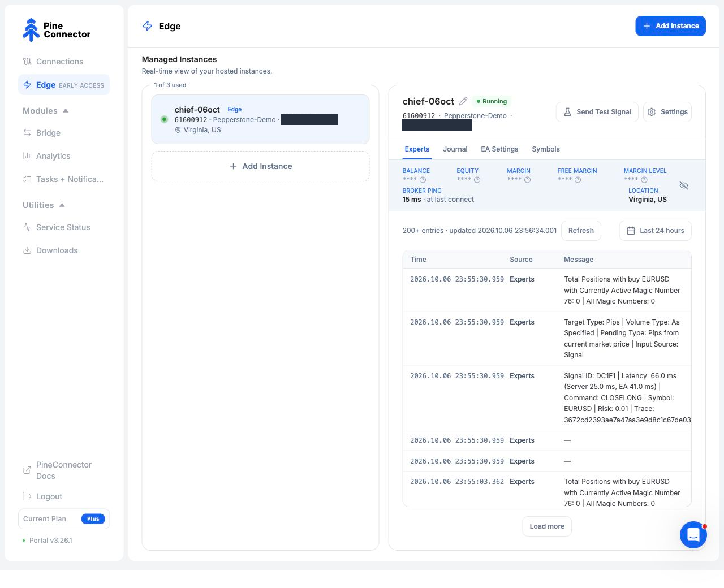This screenshot has height=588, width=724.
Task: Open Connections in the sidebar
Action: (x=64, y=62)
